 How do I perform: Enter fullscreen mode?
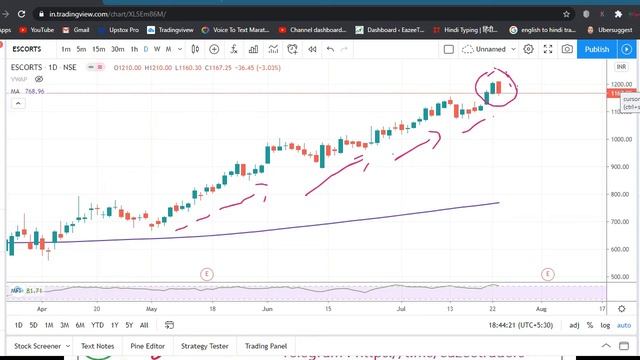(x=548, y=49)
